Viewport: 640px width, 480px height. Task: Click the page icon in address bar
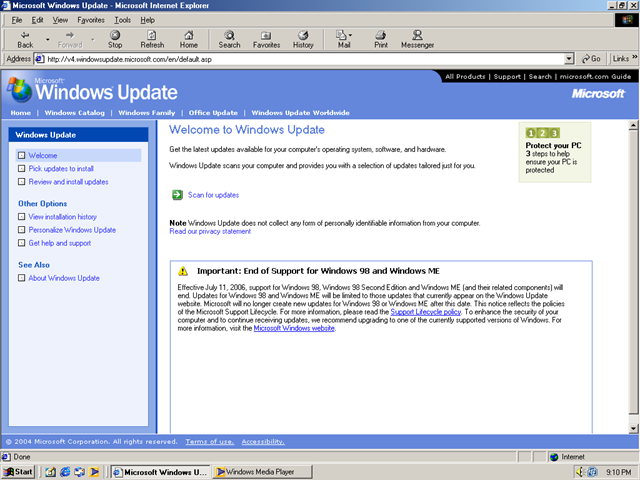pos(40,59)
